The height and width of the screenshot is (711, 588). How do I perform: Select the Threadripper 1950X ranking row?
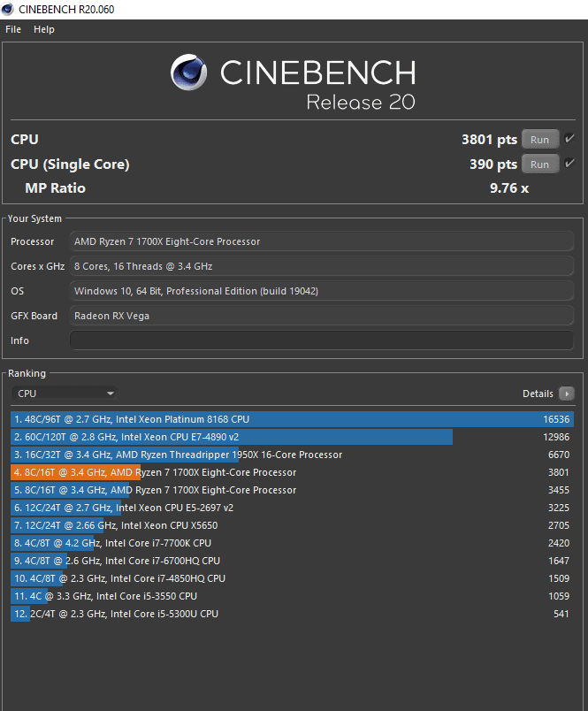(x=292, y=455)
